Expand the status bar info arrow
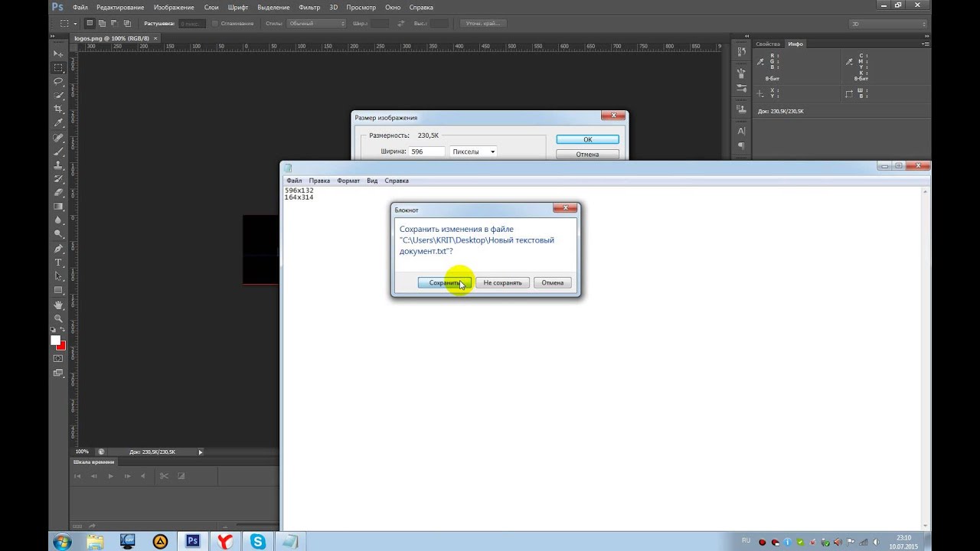This screenshot has width=980, height=551. (x=201, y=452)
